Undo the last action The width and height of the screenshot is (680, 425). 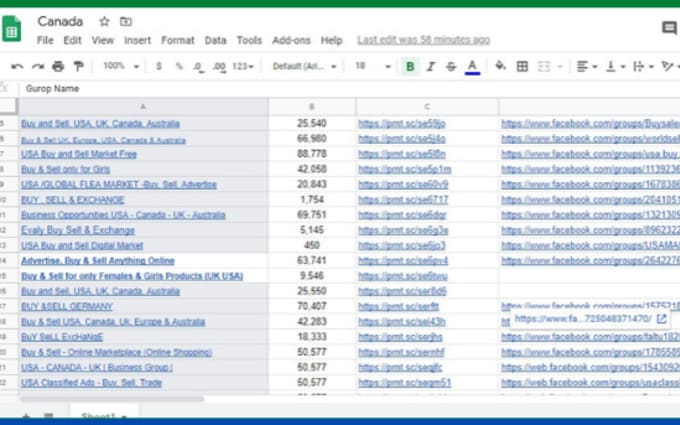17,66
